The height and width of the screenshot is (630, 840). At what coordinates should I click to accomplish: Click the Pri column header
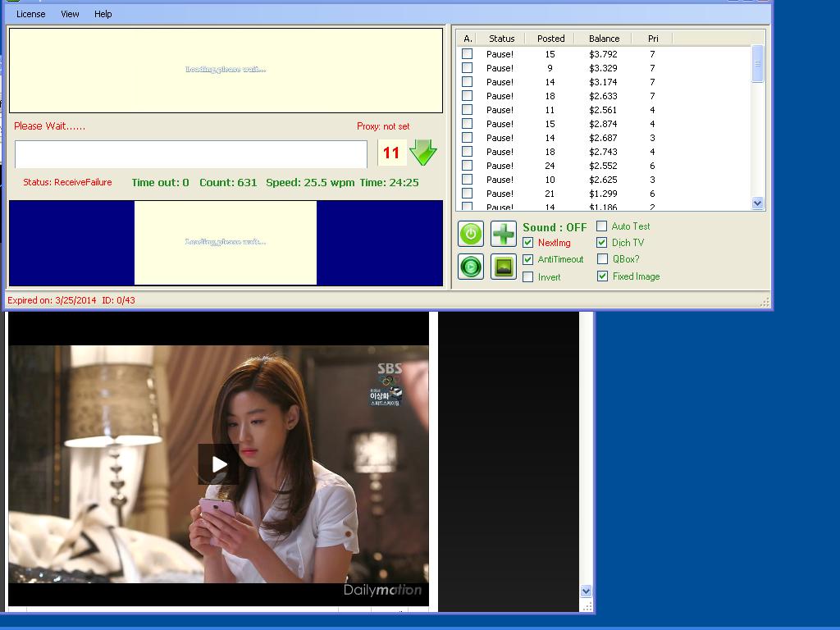click(x=652, y=39)
